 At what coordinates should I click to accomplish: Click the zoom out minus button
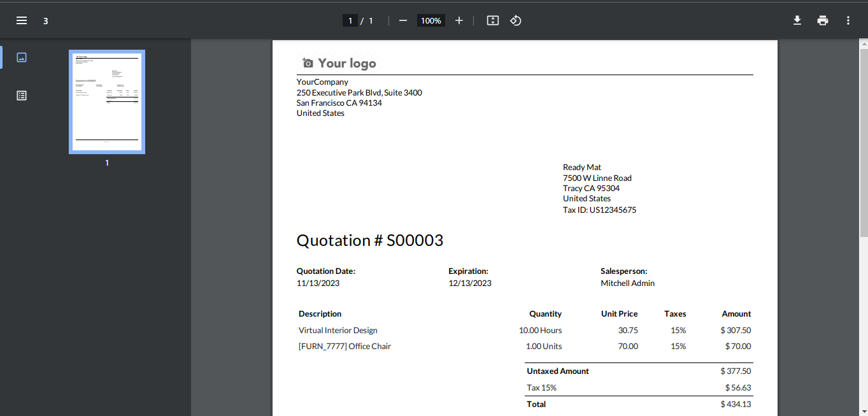point(402,20)
